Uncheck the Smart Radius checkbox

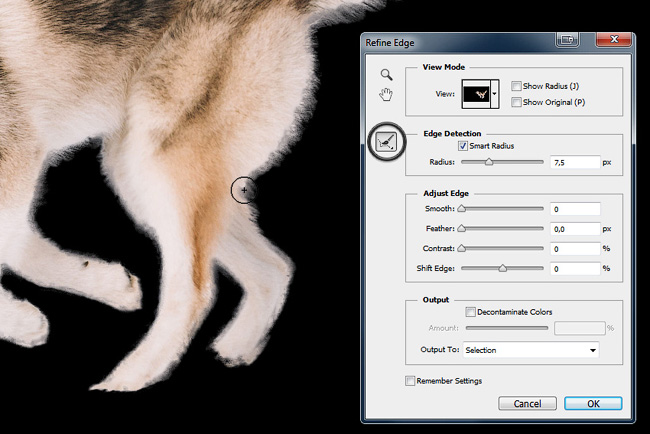463,146
